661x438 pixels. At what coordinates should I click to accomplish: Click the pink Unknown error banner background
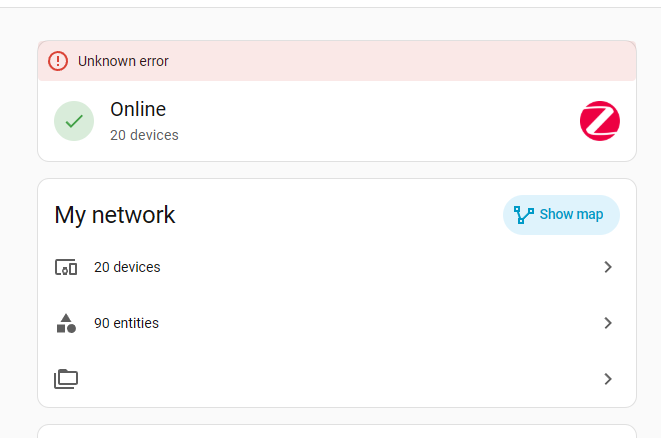(337, 61)
